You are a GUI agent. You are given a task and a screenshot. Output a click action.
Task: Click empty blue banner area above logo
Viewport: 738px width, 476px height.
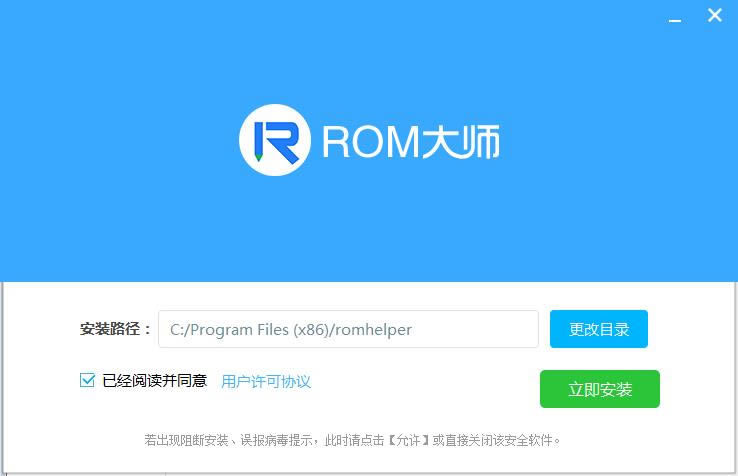pos(369,52)
